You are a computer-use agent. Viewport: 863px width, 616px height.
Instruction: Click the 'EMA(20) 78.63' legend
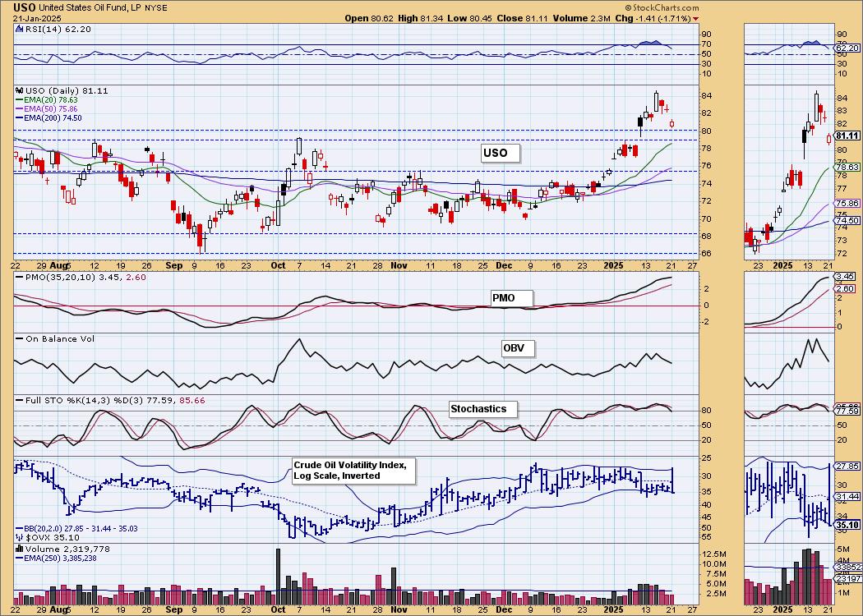click(x=47, y=100)
